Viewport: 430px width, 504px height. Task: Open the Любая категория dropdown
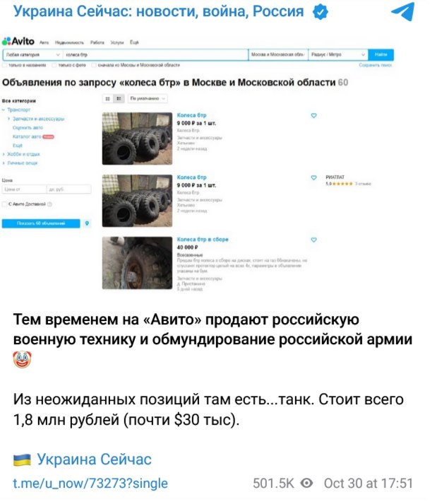[33, 54]
